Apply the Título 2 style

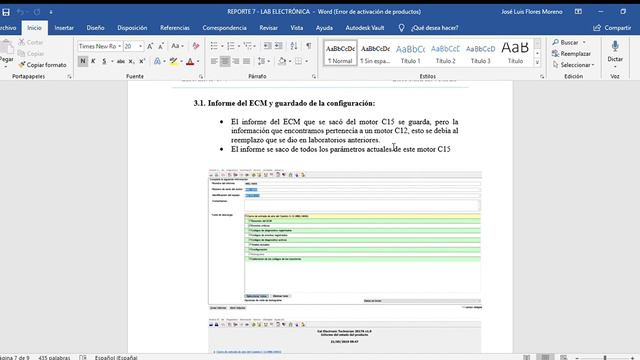[x=445, y=53]
